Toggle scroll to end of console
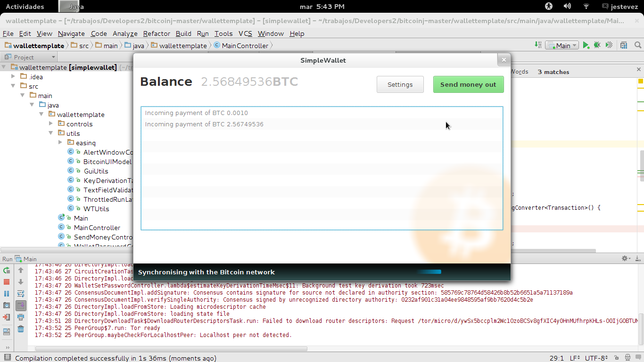The height and width of the screenshot is (362, 644). (21, 305)
